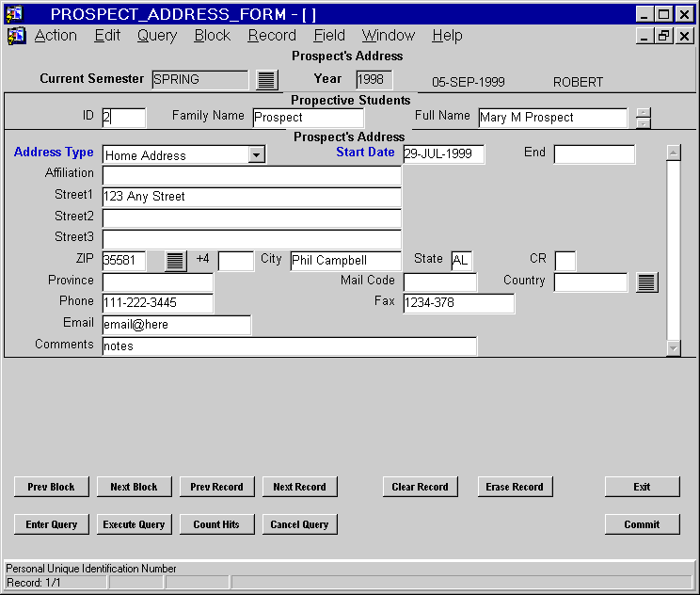Click the Cancel Query button
Viewport: 700px width, 595px height.
coord(299,524)
